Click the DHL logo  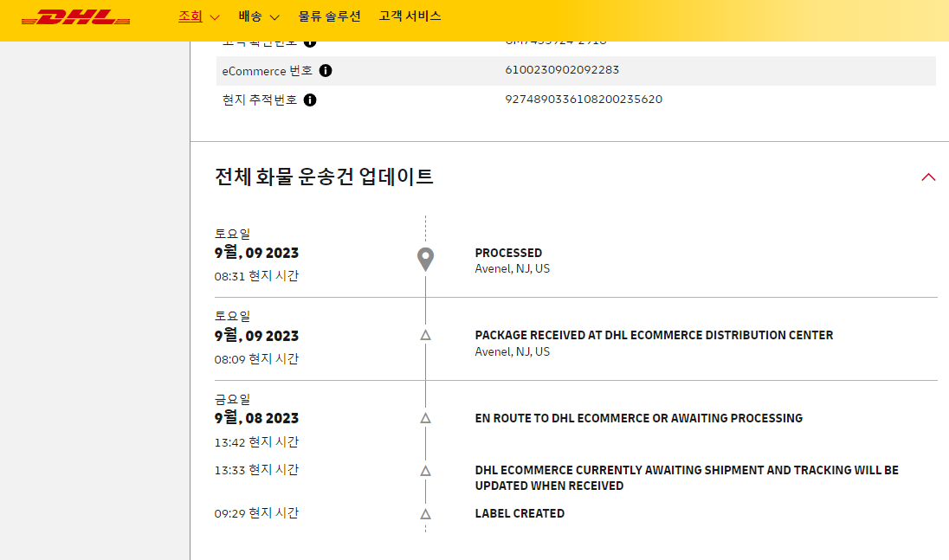click(x=75, y=17)
